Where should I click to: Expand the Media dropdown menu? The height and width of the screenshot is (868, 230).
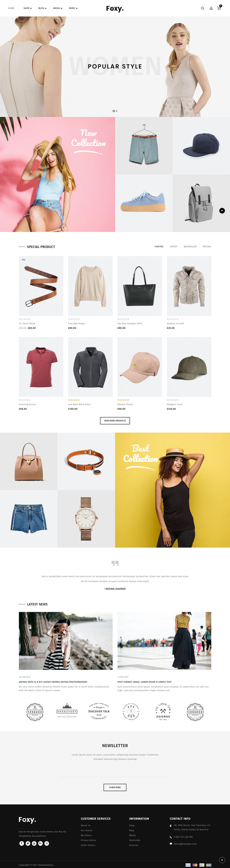[x=57, y=8]
